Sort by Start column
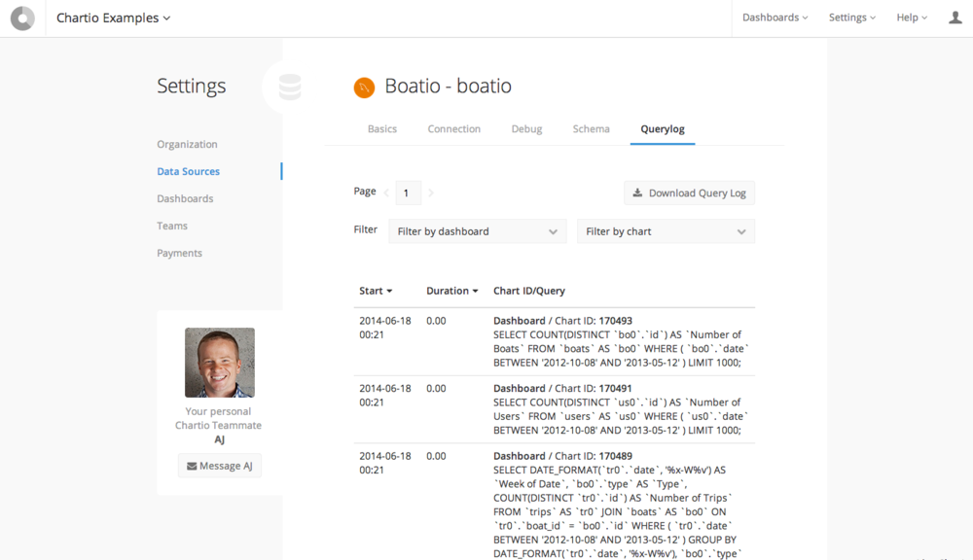The height and width of the screenshot is (560, 973). coord(376,291)
